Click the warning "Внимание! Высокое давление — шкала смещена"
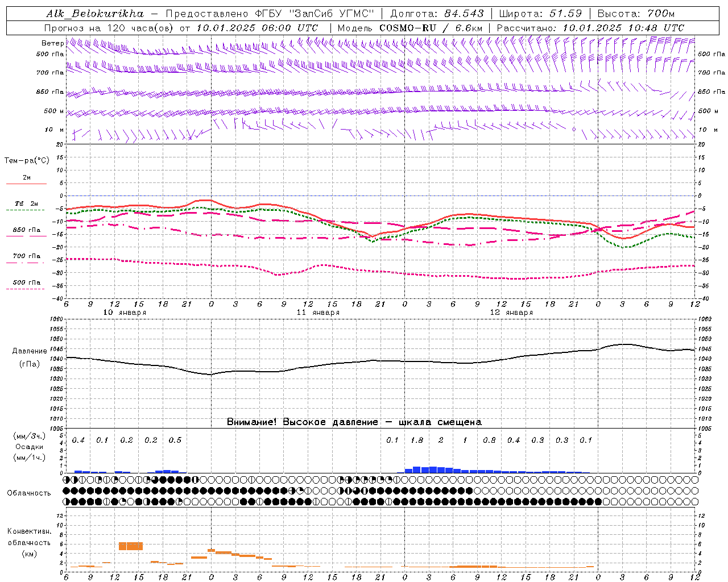The height and width of the screenshot is (582, 728). click(x=354, y=422)
